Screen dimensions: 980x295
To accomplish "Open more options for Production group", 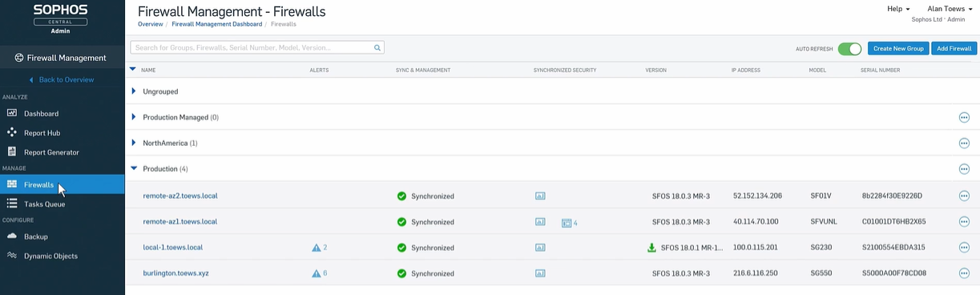I will pyautogui.click(x=964, y=169).
